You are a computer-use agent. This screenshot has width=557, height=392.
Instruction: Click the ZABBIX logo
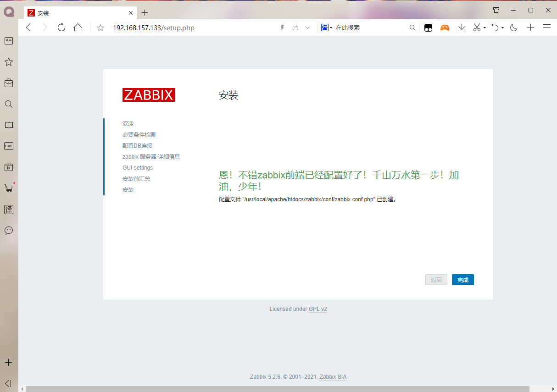click(x=149, y=95)
